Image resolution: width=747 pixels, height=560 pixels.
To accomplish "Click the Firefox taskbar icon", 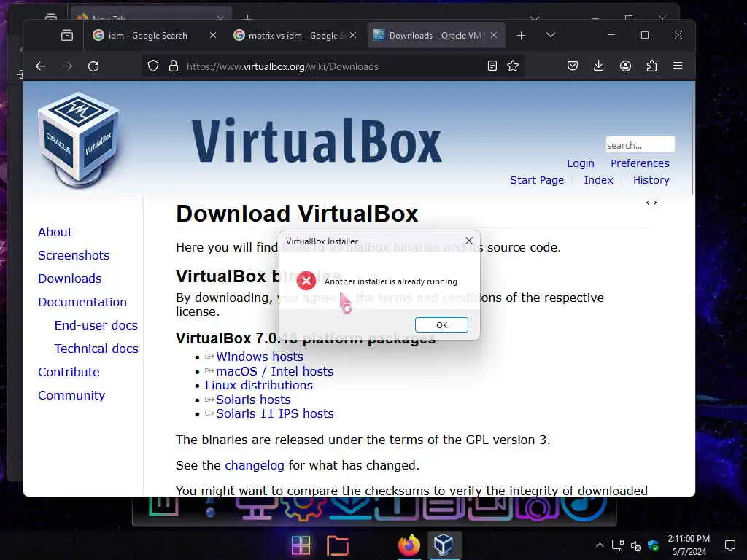I will (409, 545).
